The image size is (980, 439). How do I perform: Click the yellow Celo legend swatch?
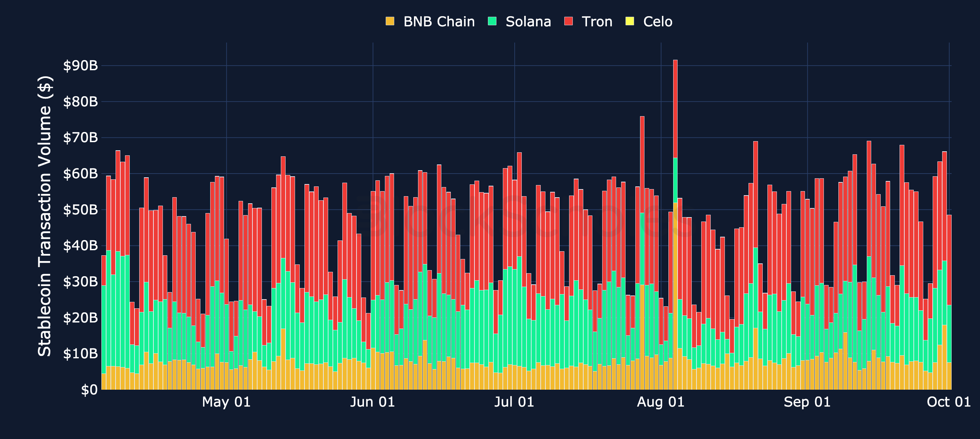pos(630,21)
